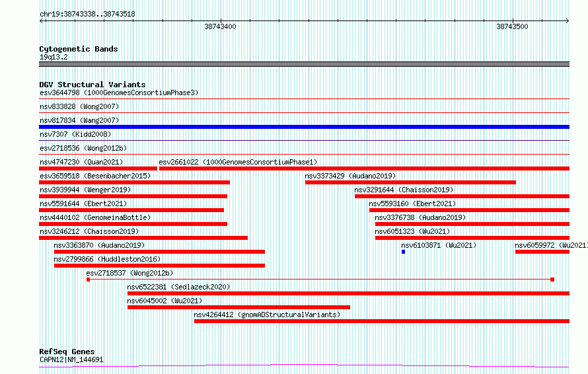
Task: Click the nsv6059972 red variant bar
Action: [x=542, y=252]
